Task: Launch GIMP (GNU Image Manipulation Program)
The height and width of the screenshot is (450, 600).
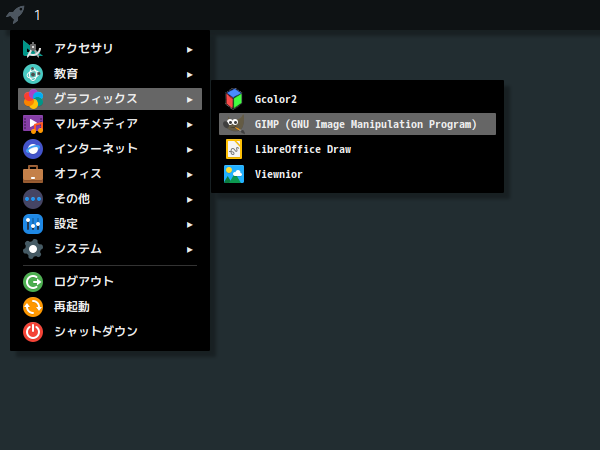Action: pyautogui.click(x=357, y=124)
